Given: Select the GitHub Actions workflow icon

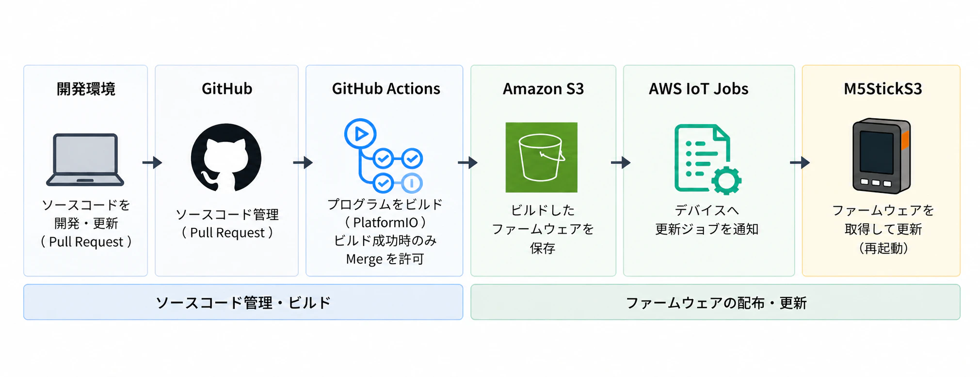Looking at the screenshot, I should click(x=384, y=156).
